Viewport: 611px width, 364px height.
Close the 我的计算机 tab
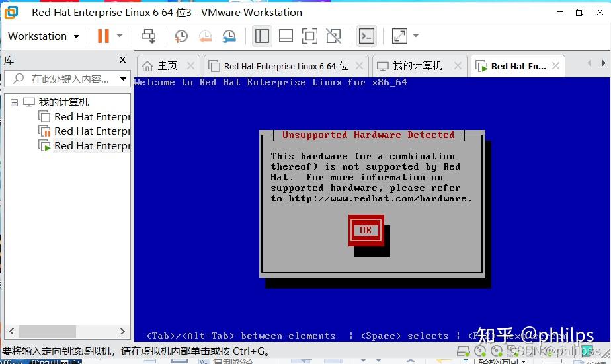[458, 66]
